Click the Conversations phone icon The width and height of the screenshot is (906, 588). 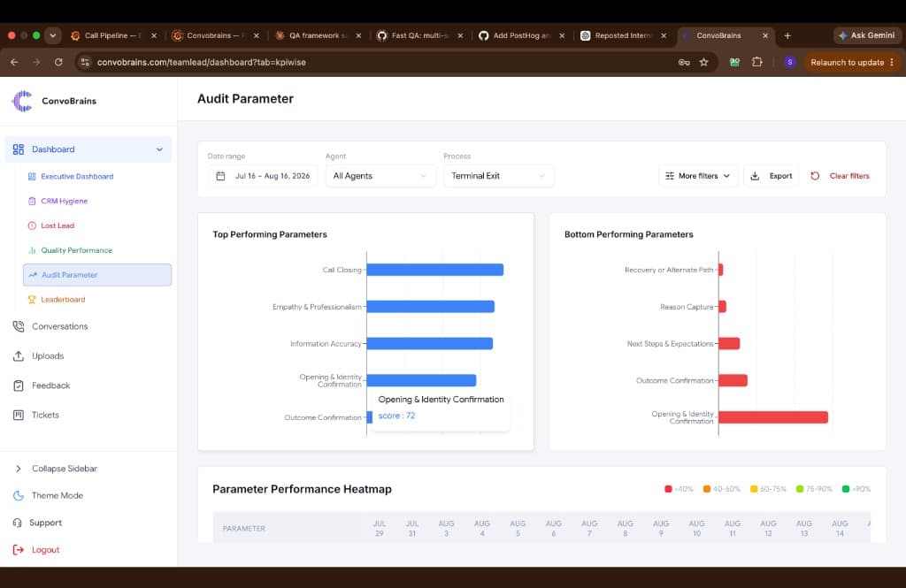[x=19, y=326]
